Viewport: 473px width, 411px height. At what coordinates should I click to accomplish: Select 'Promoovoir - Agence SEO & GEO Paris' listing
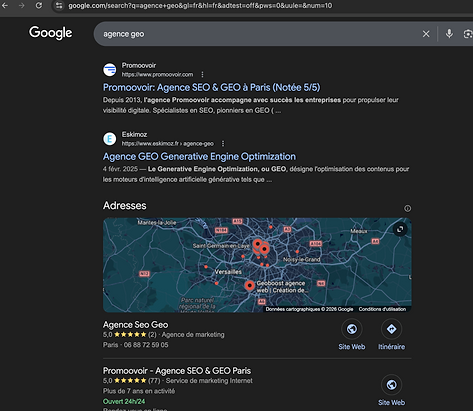[x=177, y=371]
